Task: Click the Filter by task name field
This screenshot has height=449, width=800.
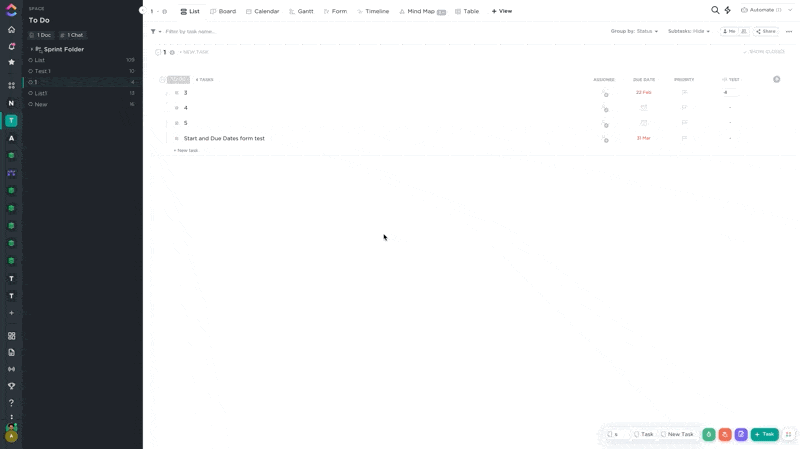Action: [190, 32]
